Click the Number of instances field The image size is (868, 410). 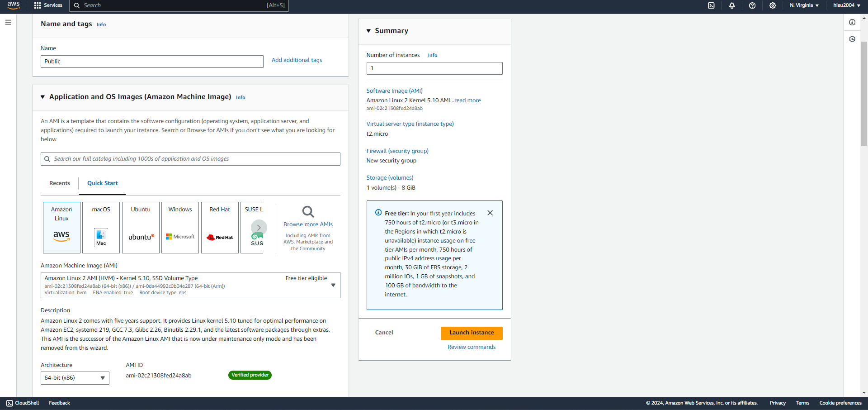tap(434, 68)
